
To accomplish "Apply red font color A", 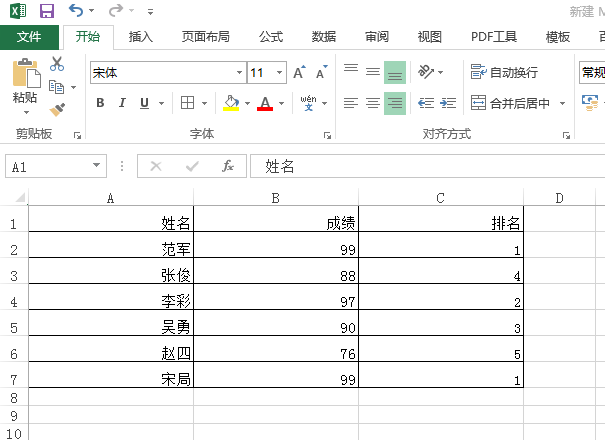I will coord(265,103).
